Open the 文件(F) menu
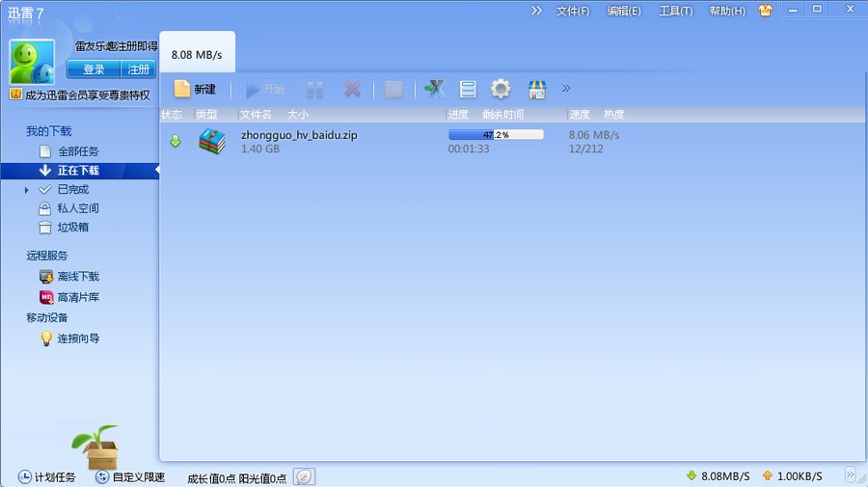This screenshot has height=487, width=868. coord(573,11)
